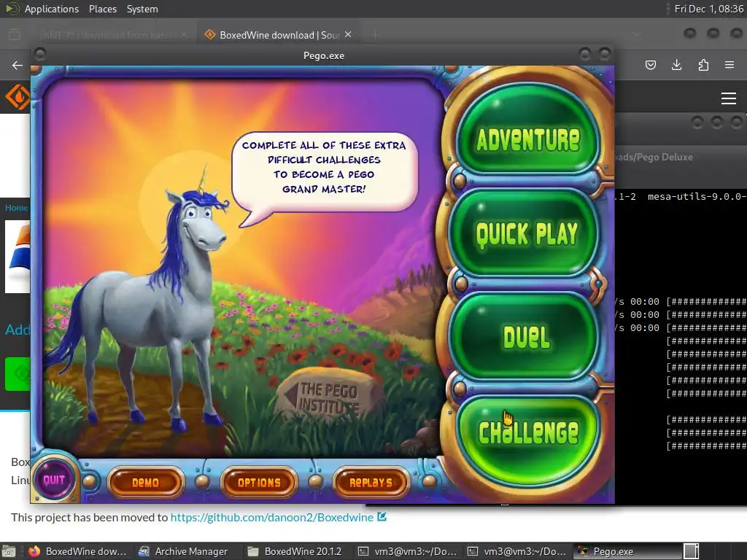Open the SourceForge page hamburger menu
The height and width of the screenshot is (560, 747).
pos(729,98)
